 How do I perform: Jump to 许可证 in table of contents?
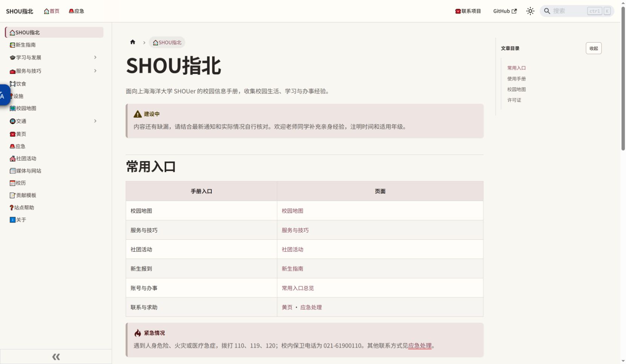(x=514, y=100)
